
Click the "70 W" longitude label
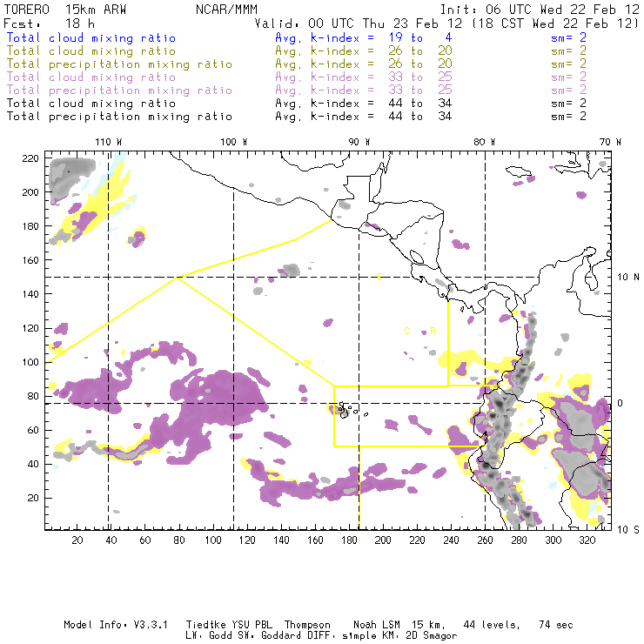tap(610, 142)
